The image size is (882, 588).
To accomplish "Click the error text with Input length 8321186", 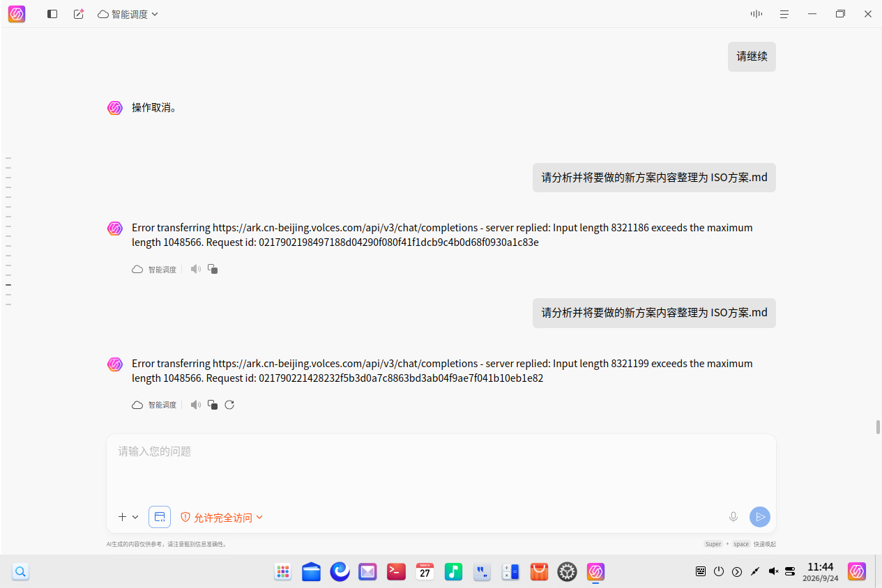I will tap(442, 235).
